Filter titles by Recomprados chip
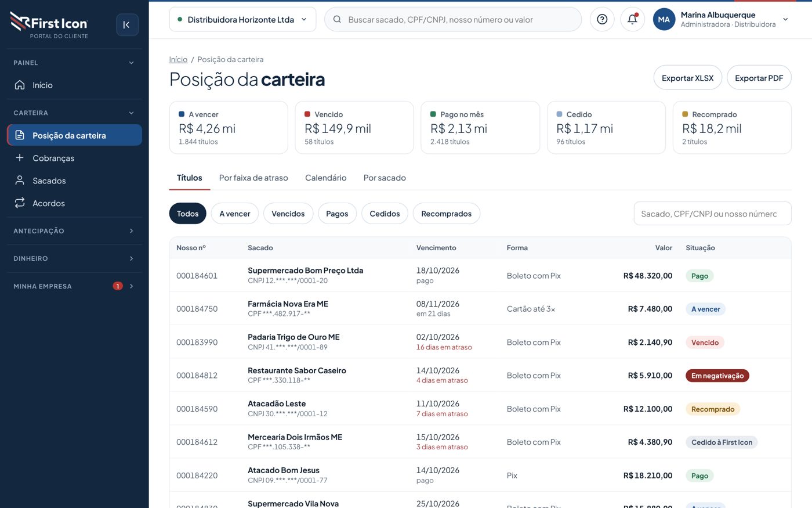The image size is (812, 508). [x=447, y=214]
